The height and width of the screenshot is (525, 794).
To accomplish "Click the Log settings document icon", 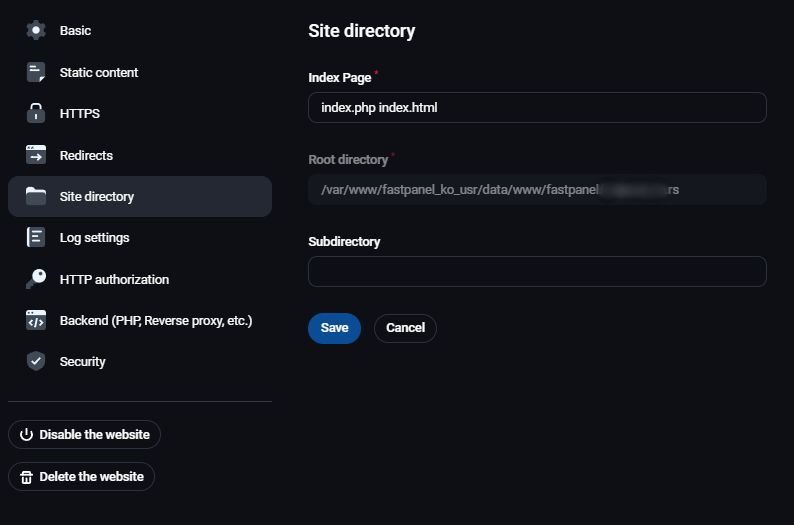I will 36,238.
